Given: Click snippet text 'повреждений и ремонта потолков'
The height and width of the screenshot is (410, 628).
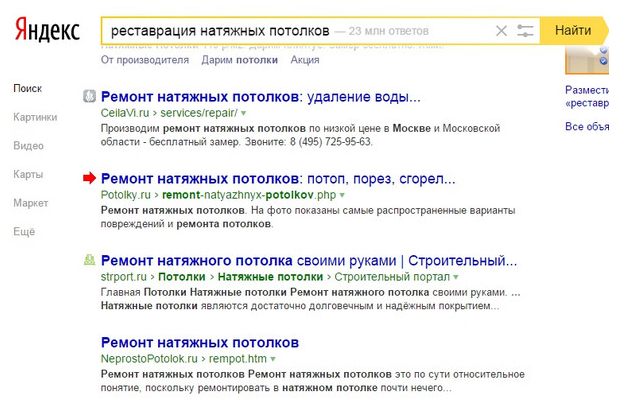Looking at the screenshot, I should click(187, 224).
